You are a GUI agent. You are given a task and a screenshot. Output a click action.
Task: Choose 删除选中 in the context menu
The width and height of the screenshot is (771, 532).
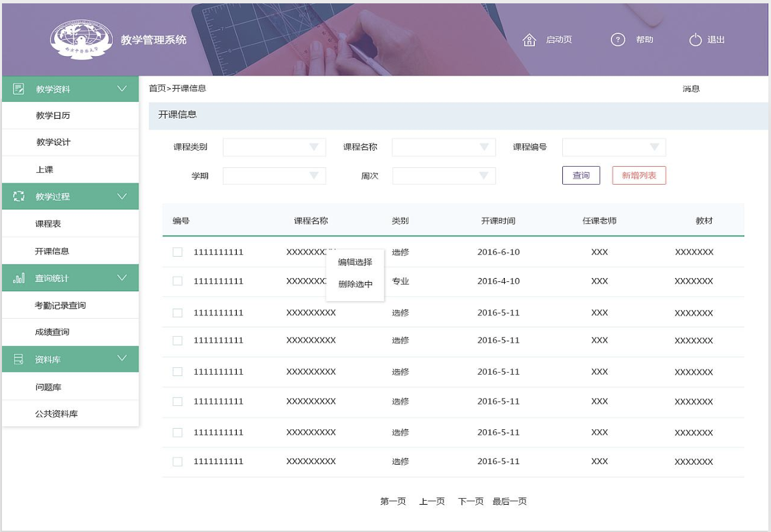(355, 284)
